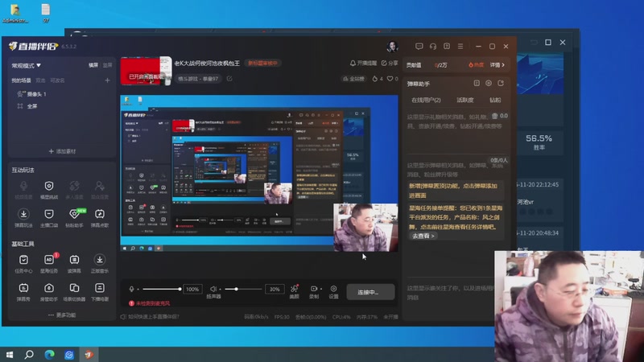Open hamburger menu in title bar

click(460, 47)
